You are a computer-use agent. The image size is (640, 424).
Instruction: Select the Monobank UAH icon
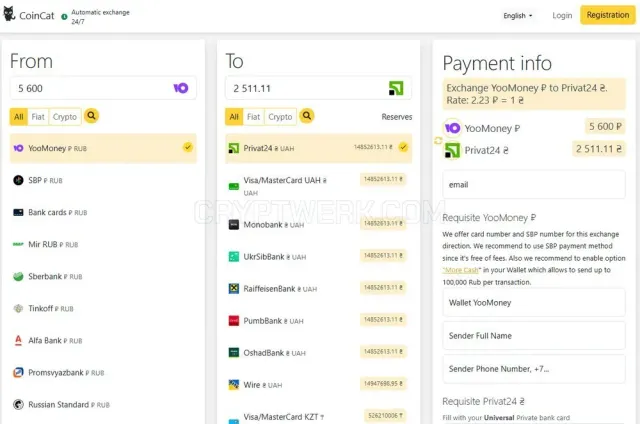coord(233,225)
